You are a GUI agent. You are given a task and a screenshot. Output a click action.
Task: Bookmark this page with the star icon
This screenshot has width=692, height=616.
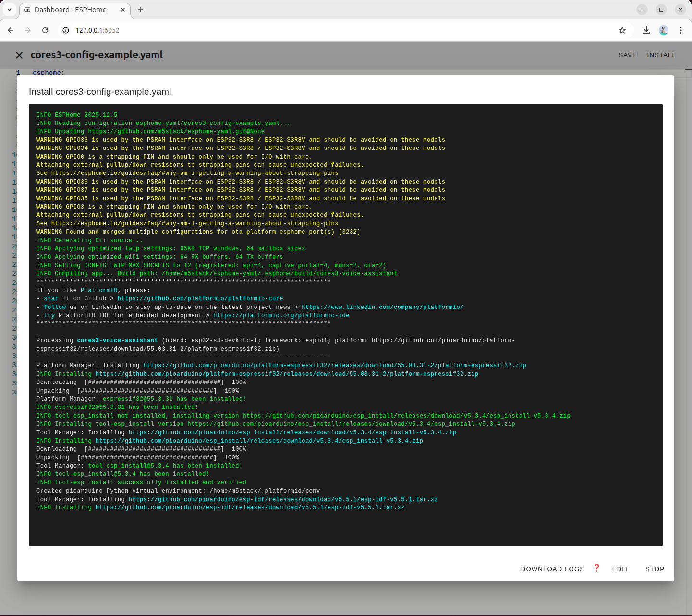click(x=622, y=30)
